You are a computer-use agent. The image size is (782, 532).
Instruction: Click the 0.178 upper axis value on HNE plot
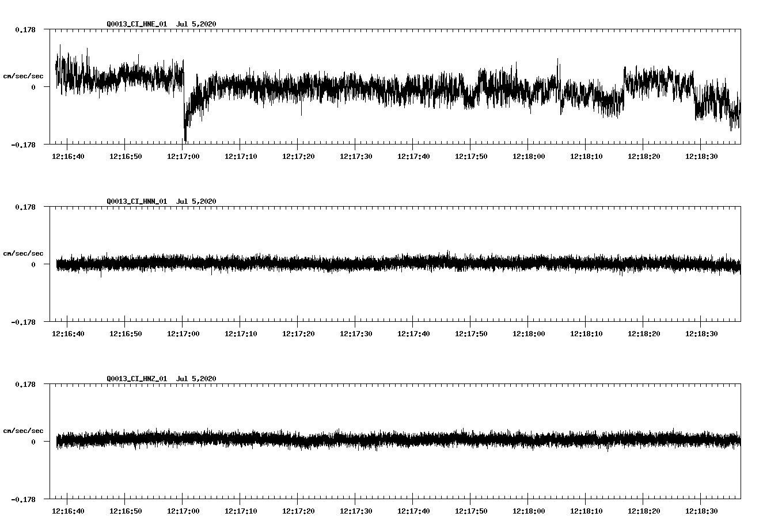click(x=25, y=29)
